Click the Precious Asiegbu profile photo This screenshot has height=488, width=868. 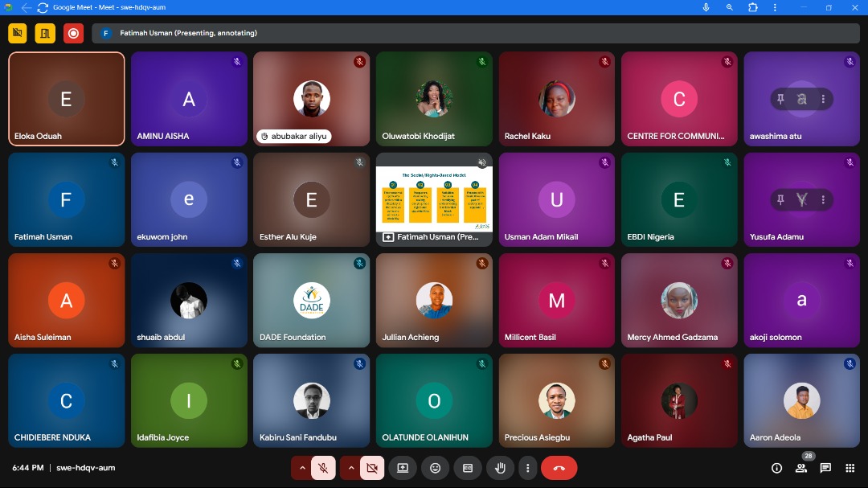[557, 400]
